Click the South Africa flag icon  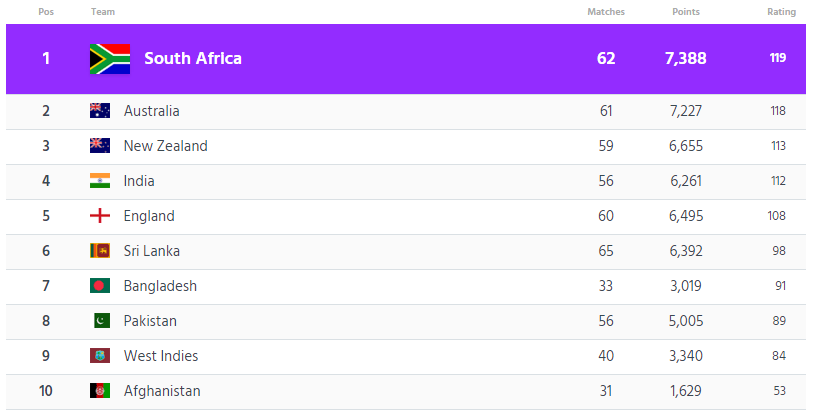click(x=110, y=58)
